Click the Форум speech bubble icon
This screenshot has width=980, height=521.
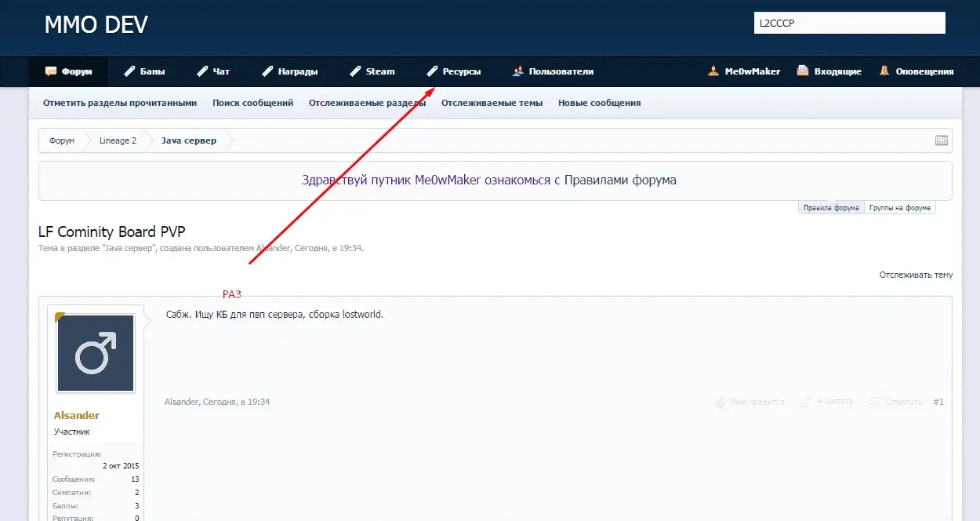[51, 71]
